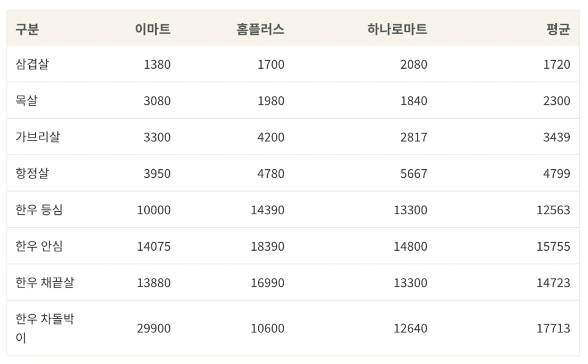Click 이마트 삼겹살 price 1380

[x=157, y=64]
